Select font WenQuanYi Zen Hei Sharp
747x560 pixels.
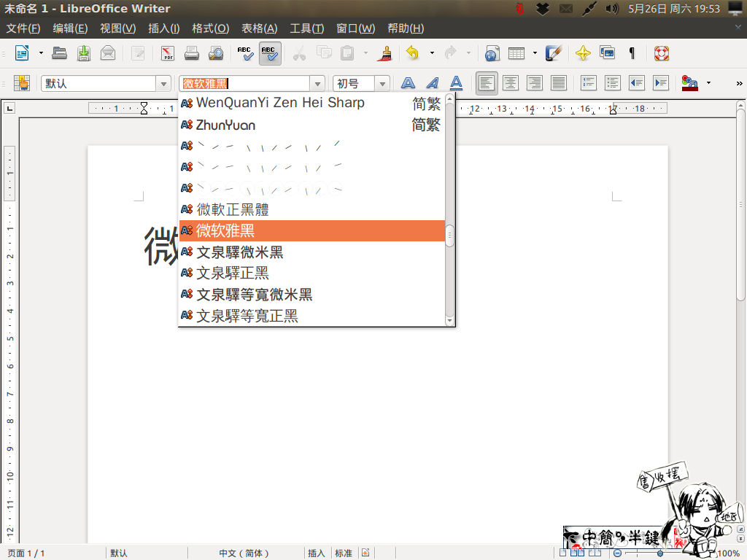pyautogui.click(x=312, y=103)
